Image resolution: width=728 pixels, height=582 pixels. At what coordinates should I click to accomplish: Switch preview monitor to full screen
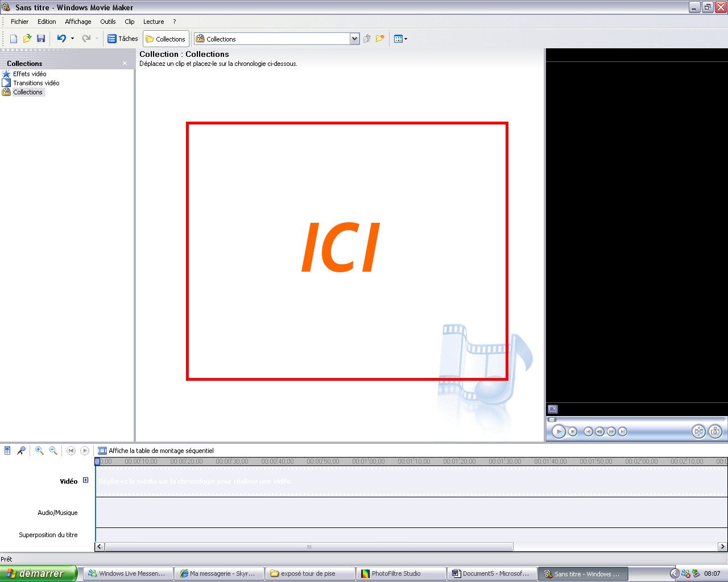point(553,409)
